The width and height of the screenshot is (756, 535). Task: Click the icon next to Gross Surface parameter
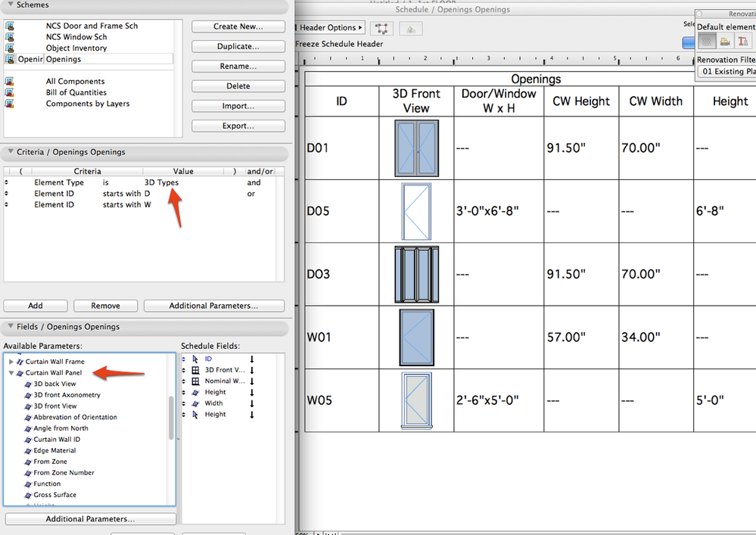click(x=28, y=495)
